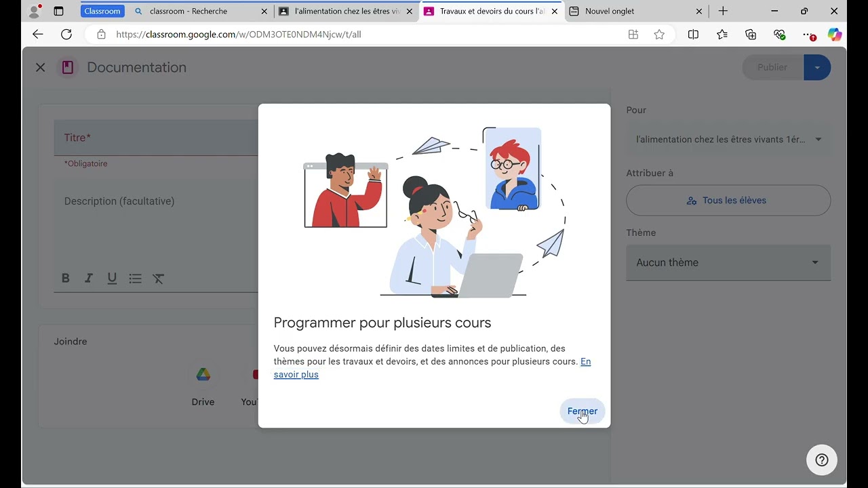This screenshot has width=868, height=488.
Task: Expand the Publier options dropdown arrow
Action: point(817,67)
